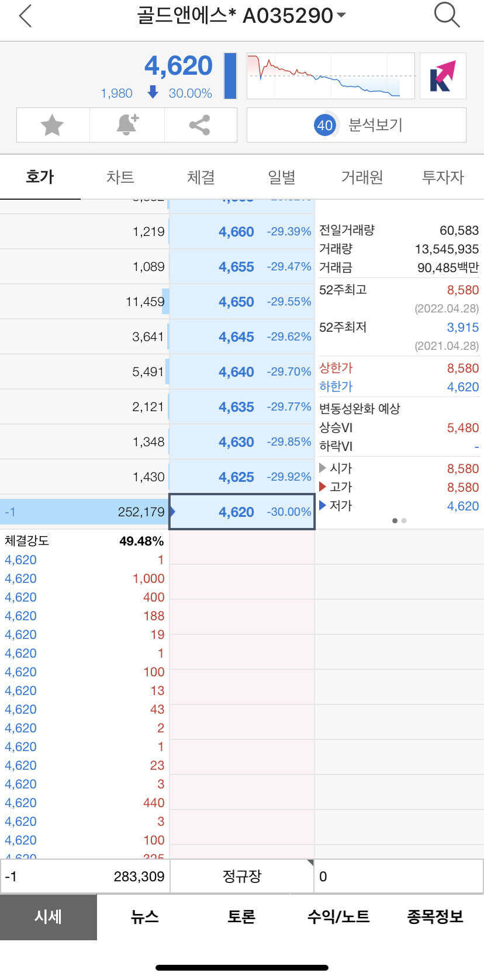
Task: Open the 토론 bottom tab
Action: 241,917
